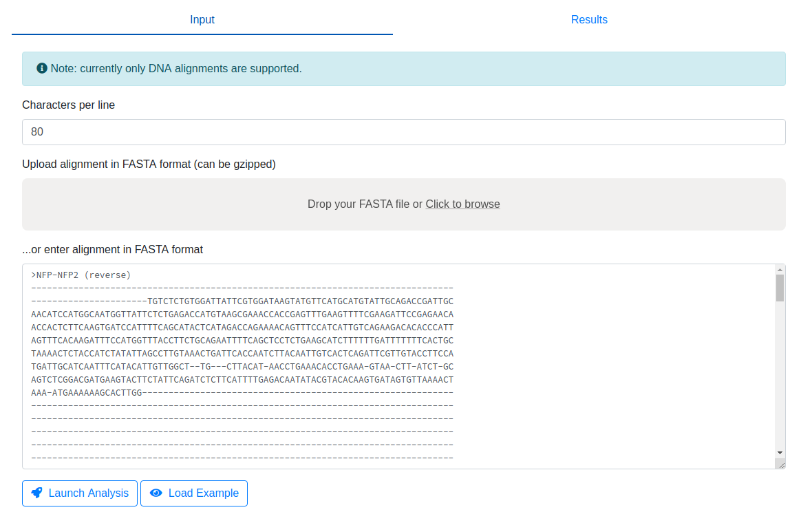
Task: Click the info icon in the DNA note
Action: click(x=42, y=69)
